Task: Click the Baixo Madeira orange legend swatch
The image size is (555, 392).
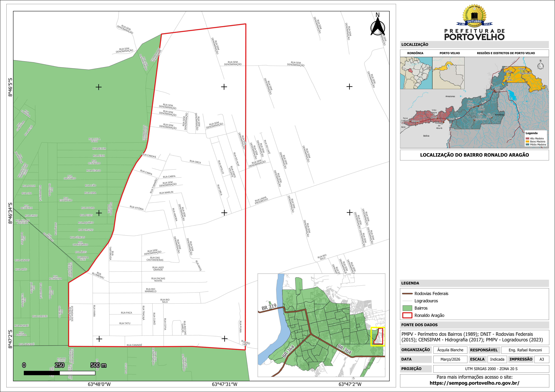Action: 527,142
